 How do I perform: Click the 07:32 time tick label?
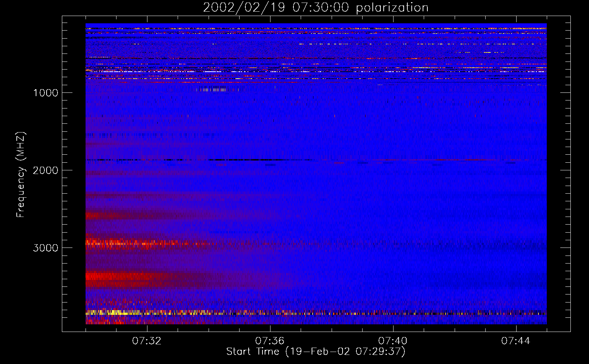click(147, 341)
